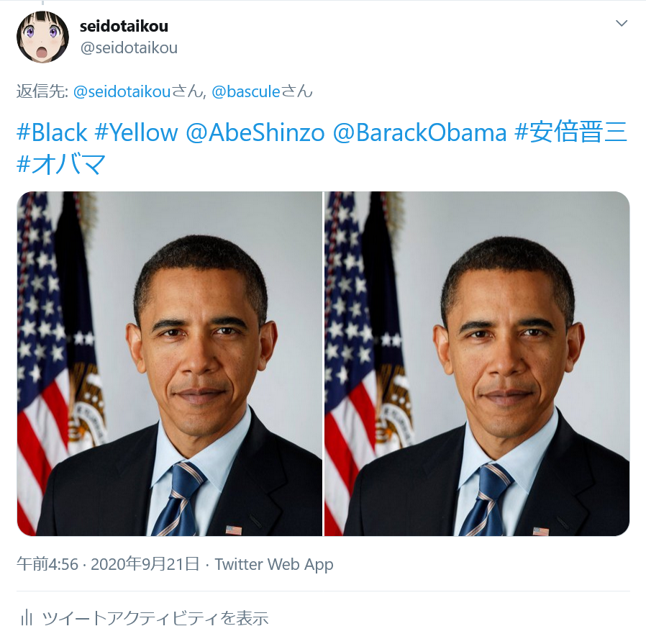Open the left attached photo
This screenshot has width=646, height=644.
tap(169, 364)
